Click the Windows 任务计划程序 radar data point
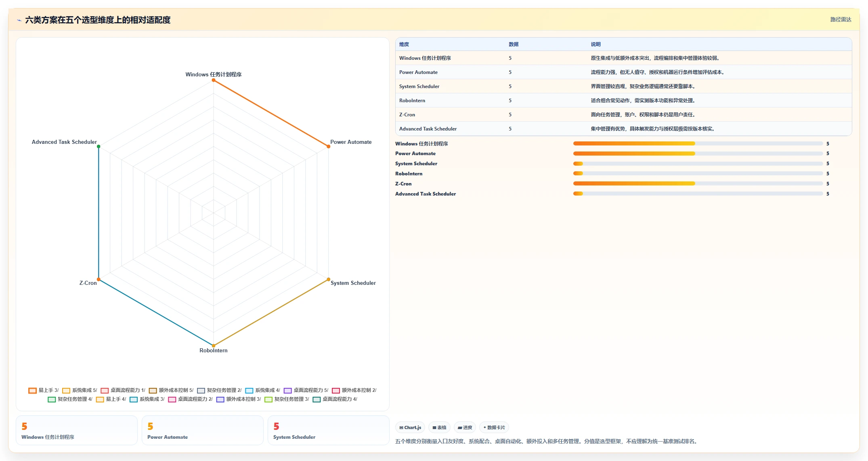 point(214,80)
